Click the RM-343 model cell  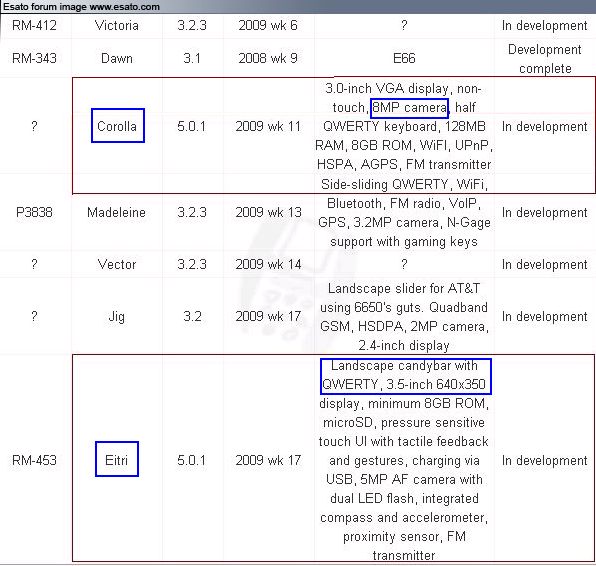point(34,58)
